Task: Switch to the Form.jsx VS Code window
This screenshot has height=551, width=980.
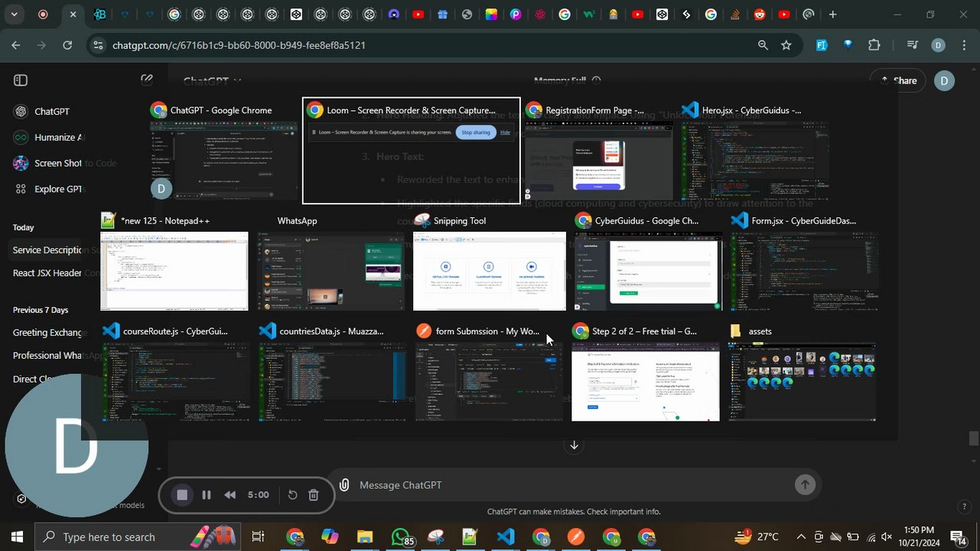Action: pyautogui.click(x=803, y=262)
